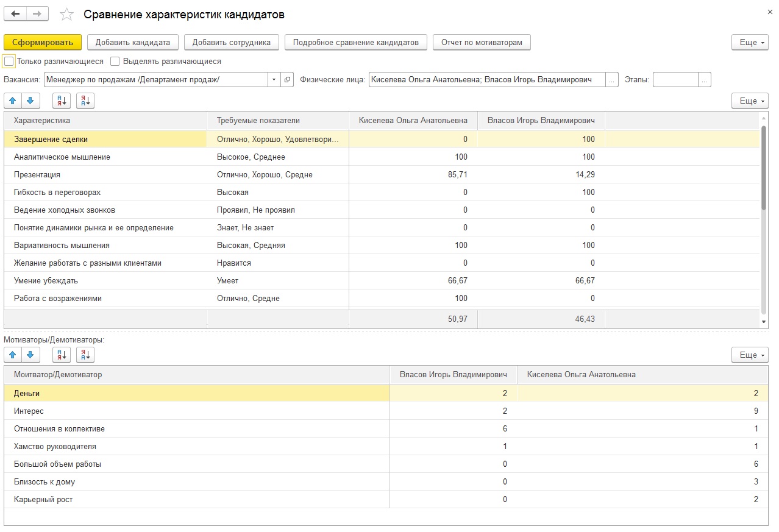
Task: Open the top command bar 'Еще' menu
Action: [749, 42]
